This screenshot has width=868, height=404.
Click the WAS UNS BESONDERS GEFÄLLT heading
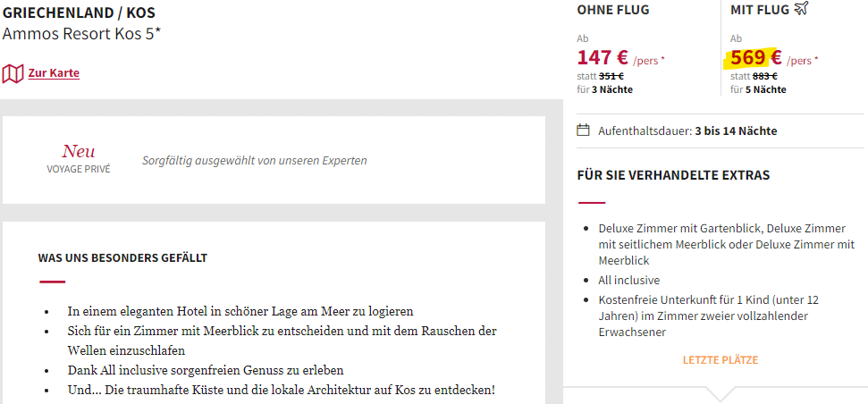[x=122, y=258]
